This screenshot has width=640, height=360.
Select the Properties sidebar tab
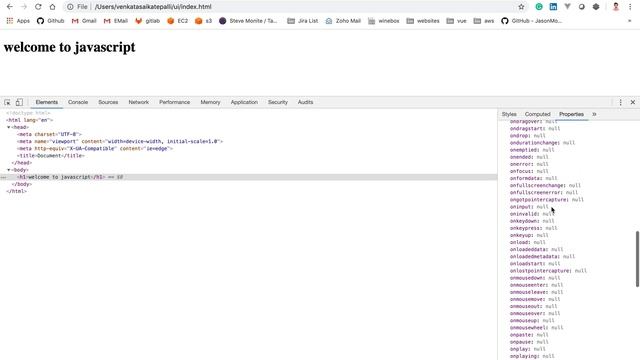coord(571,114)
